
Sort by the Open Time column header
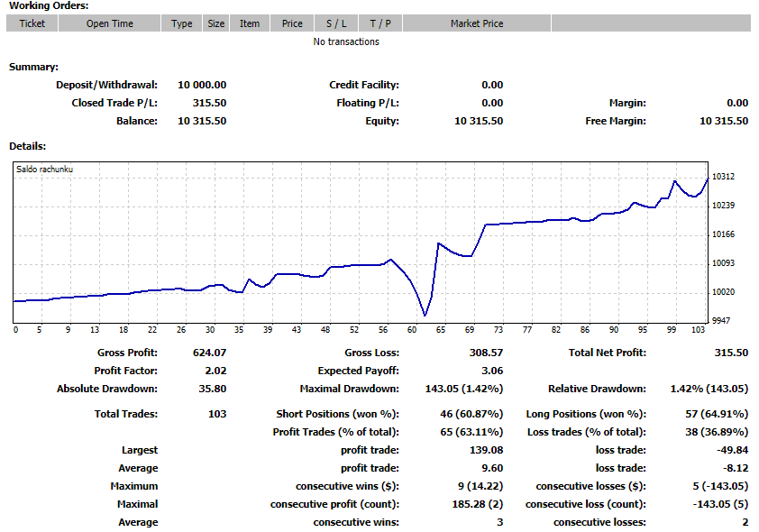109,23
